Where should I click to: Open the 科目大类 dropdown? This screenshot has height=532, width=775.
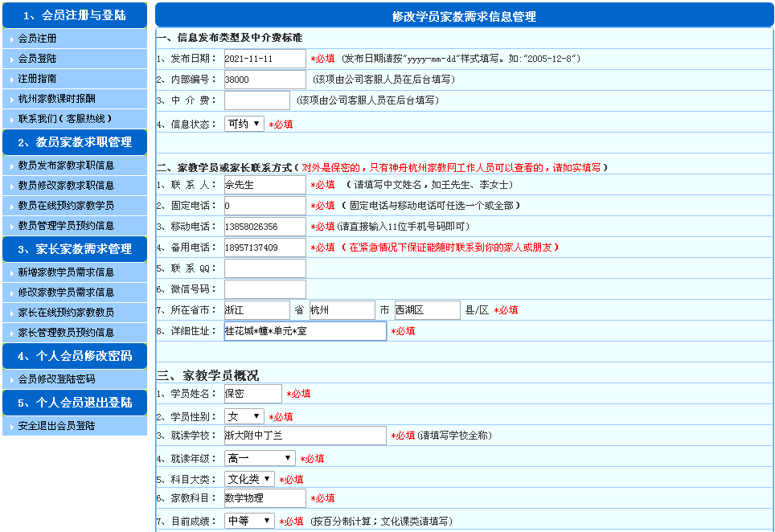point(249,479)
